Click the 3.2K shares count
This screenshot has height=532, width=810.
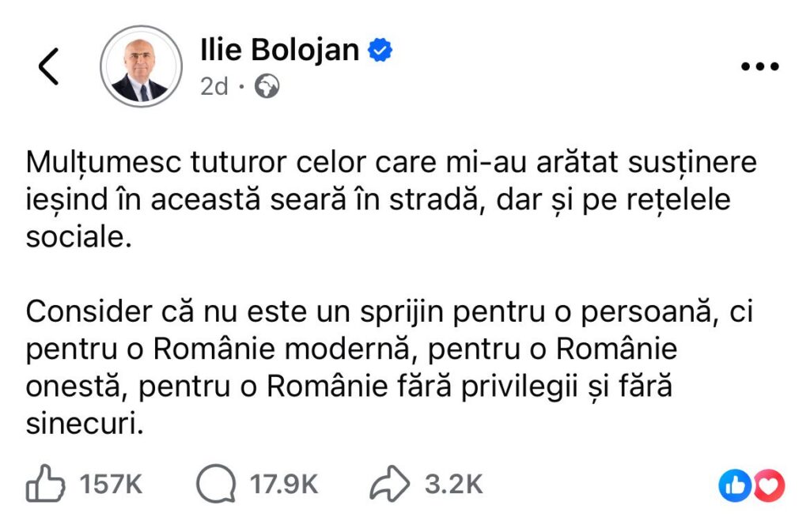[x=454, y=485]
